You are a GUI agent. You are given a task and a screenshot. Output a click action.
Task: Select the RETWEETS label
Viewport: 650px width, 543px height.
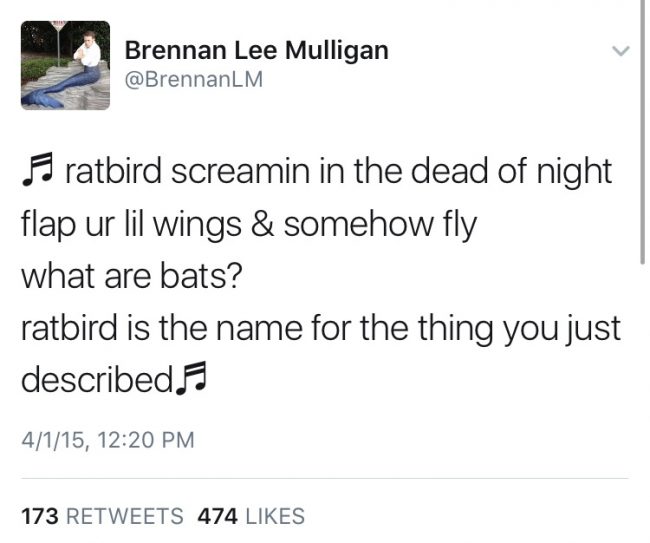(125, 516)
